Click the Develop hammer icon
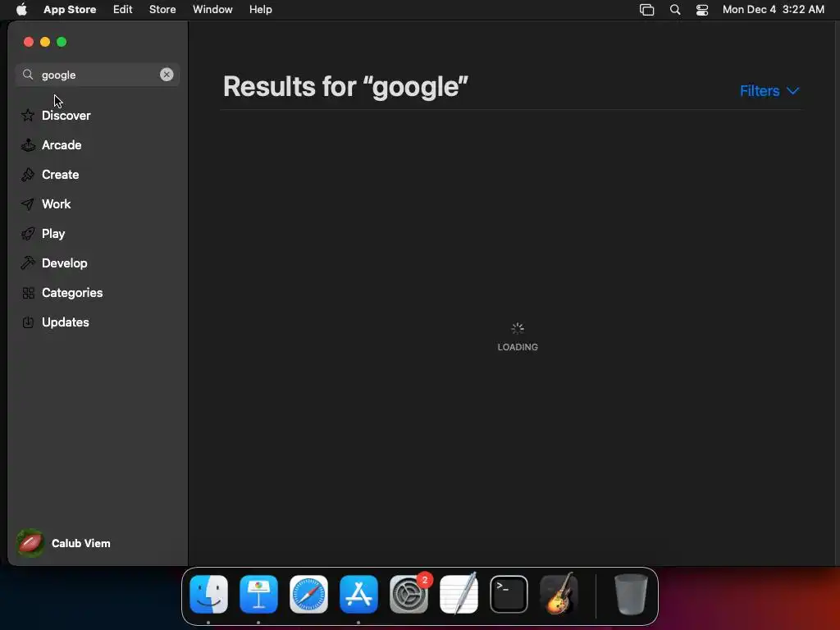This screenshot has height=630, width=840. coord(28,263)
